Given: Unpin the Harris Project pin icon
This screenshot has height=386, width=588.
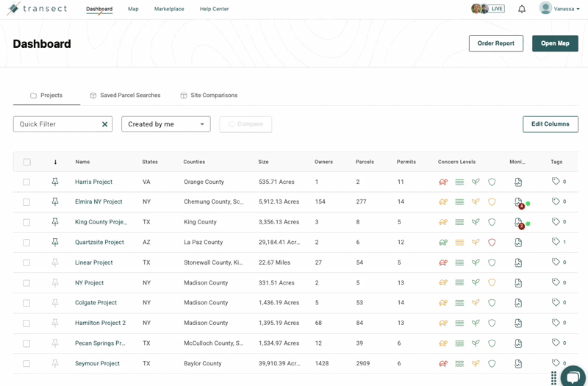Looking at the screenshot, I should pos(55,182).
